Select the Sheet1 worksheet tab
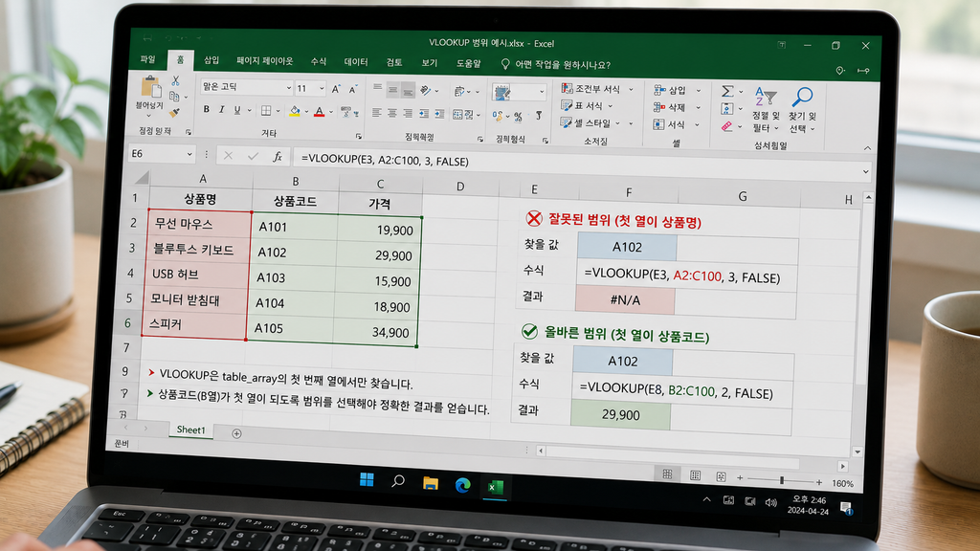Viewport: 980px width, 551px height. tap(190, 430)
